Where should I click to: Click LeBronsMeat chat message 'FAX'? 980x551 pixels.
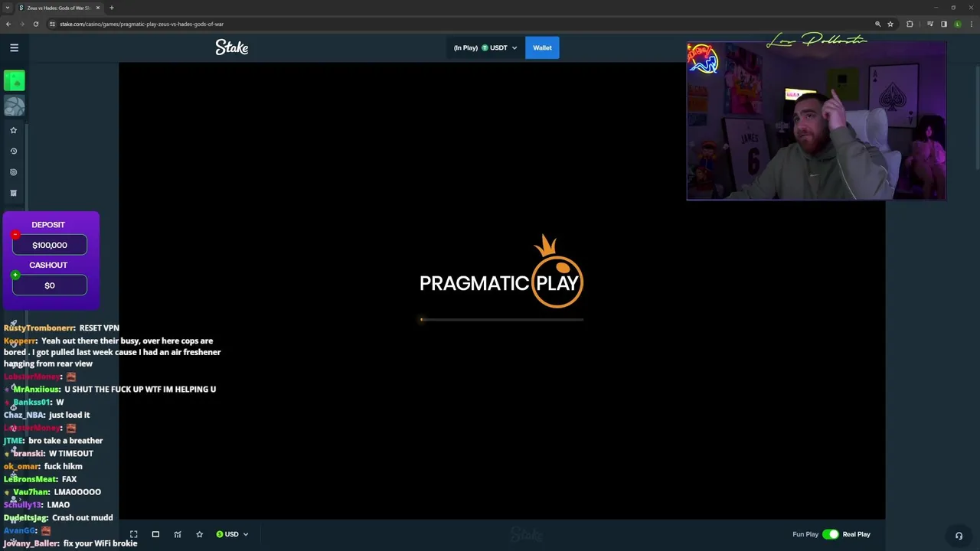[x=69, y=479]
